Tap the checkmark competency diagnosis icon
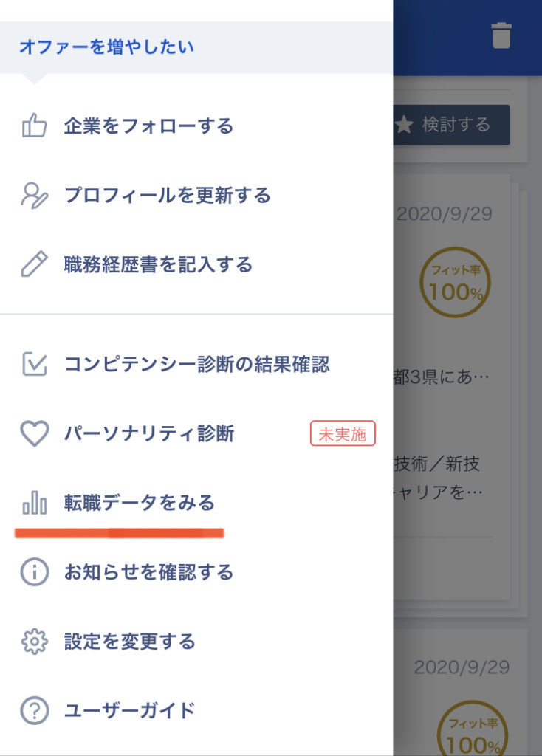542x756 pixels. point(34,364)
